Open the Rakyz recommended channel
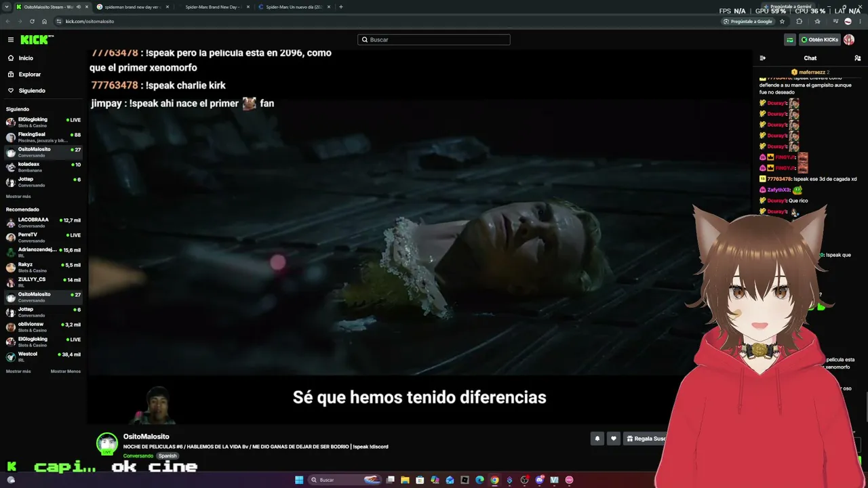This screenshot has height=488, width=868. point(43,267)
